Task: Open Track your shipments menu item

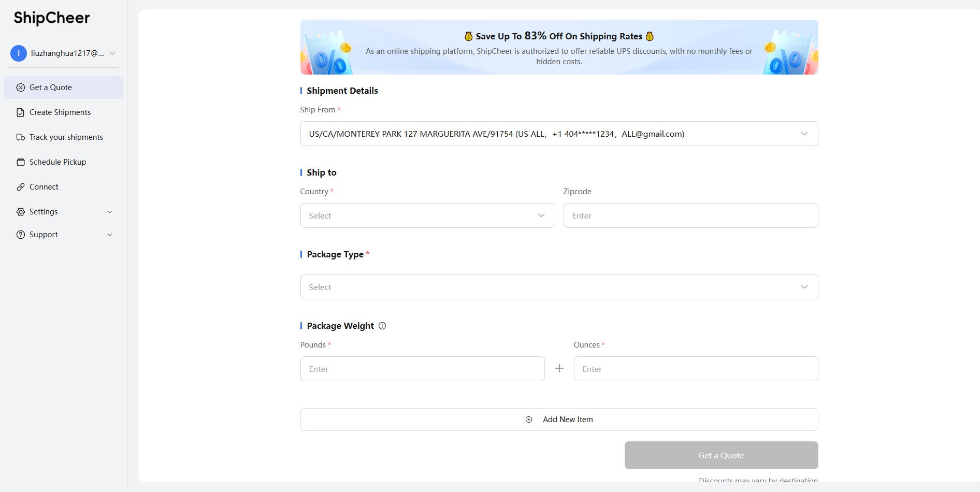Action: [x=66, y=137]
